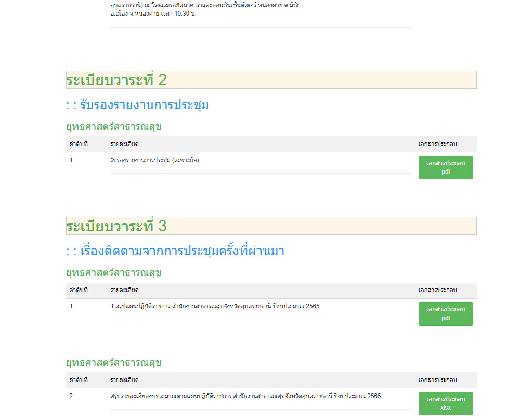Click row text สรุปรายละเอียดงบประมาณตามแผนปฏิบัติราชการ
The height and width of the screenshot is (420, 520).
[245, 396]
